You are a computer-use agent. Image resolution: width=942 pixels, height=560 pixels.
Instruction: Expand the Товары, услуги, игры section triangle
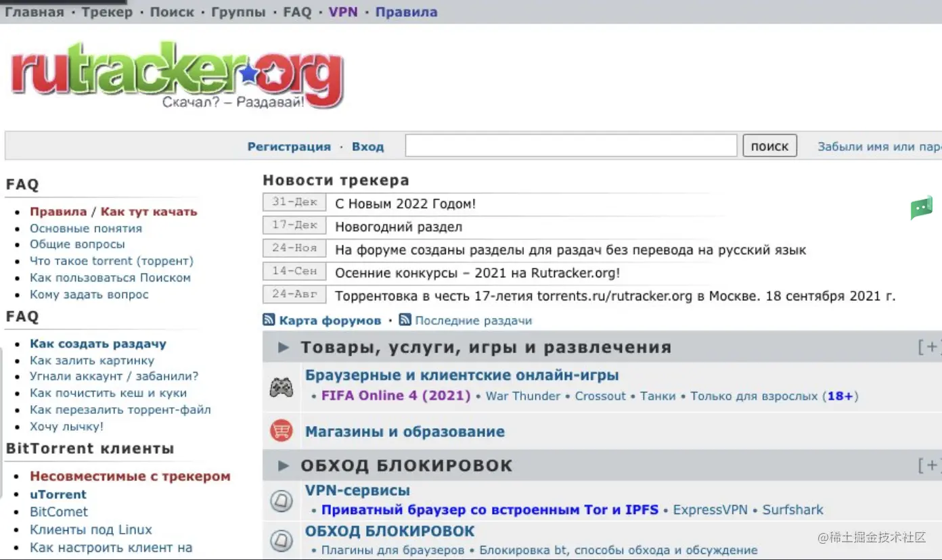[x=284, y=347]
